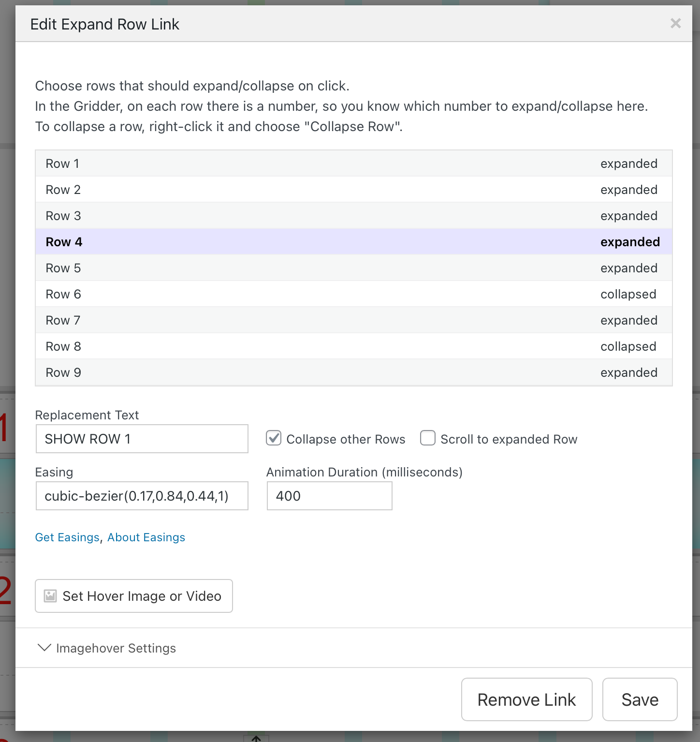
Task: Click into the Easing cubic-bezier field
Action: (x=142, y=496)
